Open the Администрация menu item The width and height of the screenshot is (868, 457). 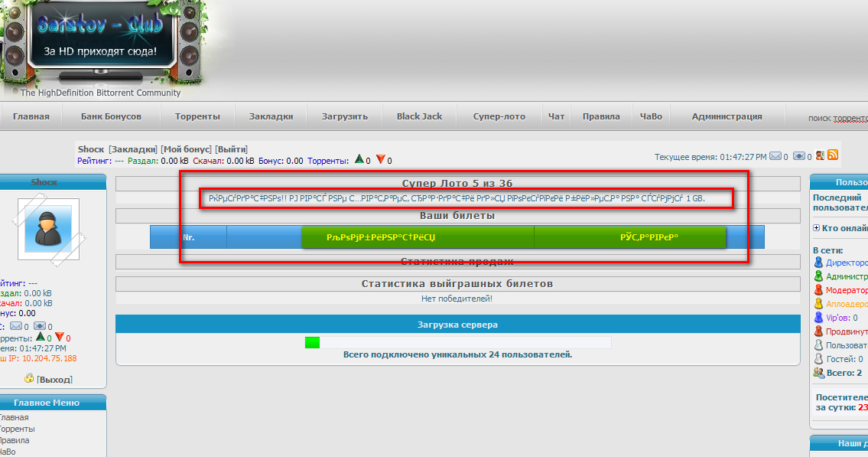tap(727, 116)
